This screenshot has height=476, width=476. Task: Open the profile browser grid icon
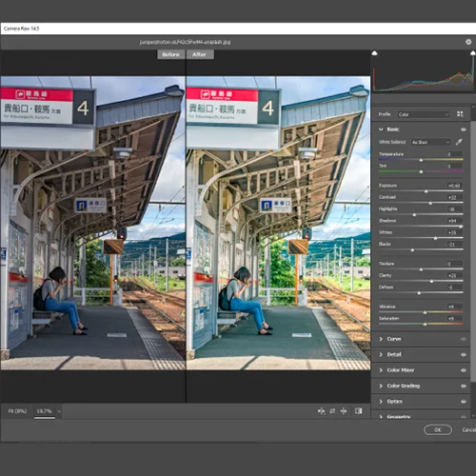(x=460, y=114)
